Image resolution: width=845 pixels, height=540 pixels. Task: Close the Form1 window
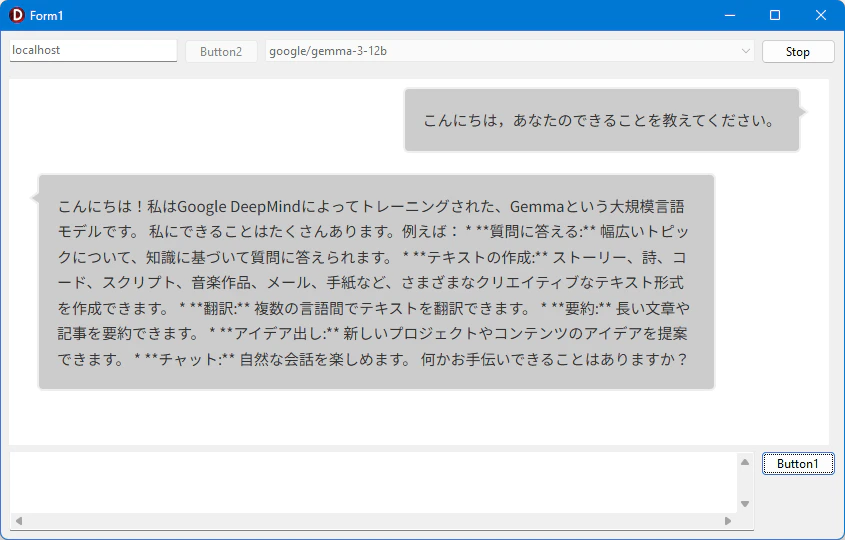[x=820, y=15]
